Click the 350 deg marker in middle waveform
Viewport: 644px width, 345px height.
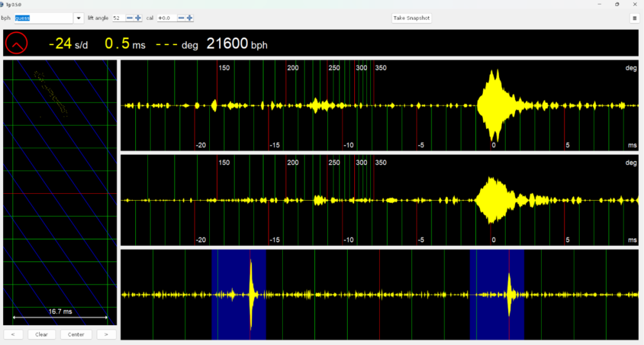point(381,163)
